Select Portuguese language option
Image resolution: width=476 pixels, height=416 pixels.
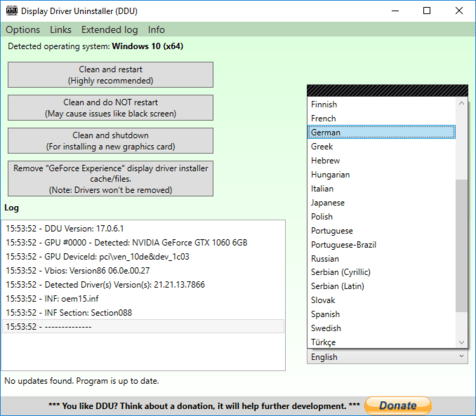coord(381,230)
